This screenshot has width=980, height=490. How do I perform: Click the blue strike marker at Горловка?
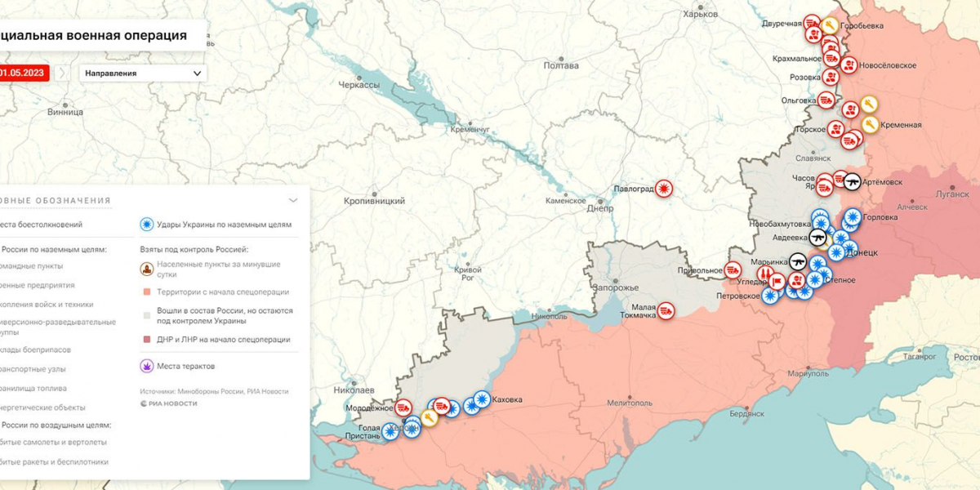[x=853, y=217]
